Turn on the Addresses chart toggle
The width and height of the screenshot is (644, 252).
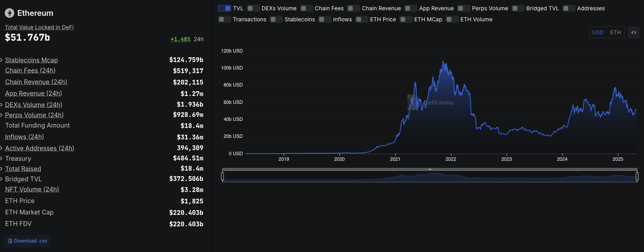pos(569,8)
